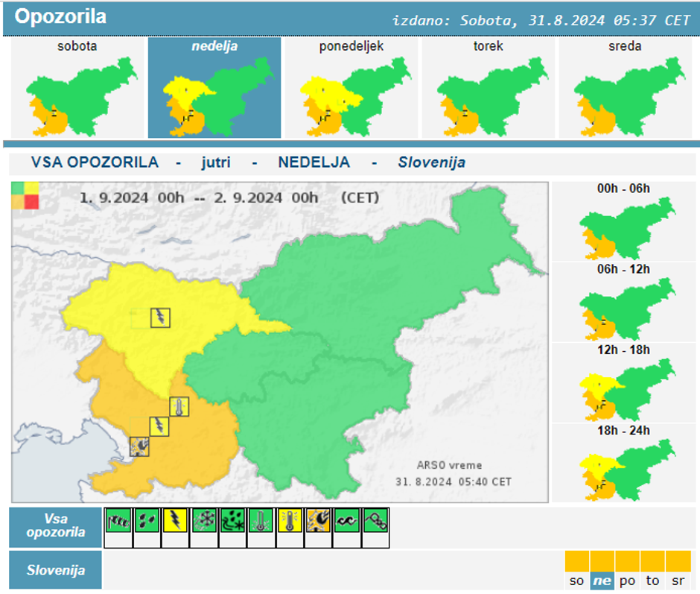700x594 pixels.
Task: Select the wind warning icon
Action: (x=118, y=520)
